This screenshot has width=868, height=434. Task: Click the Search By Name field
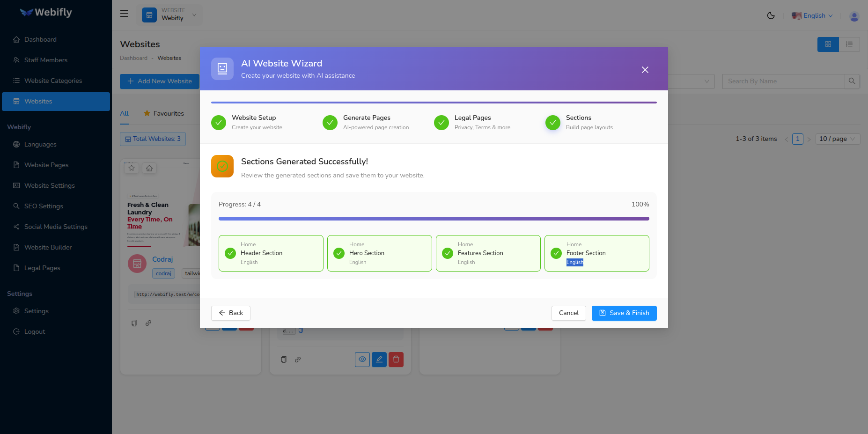783,81
